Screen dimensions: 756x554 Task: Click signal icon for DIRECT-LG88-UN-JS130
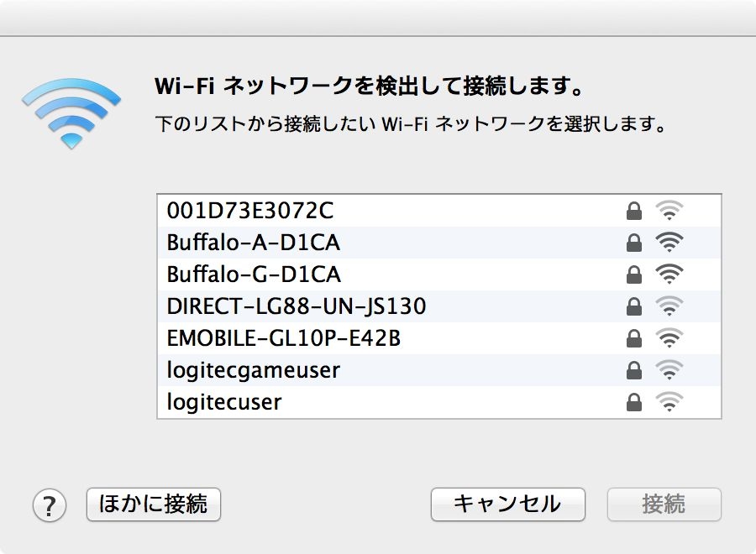tap(669, 306)
